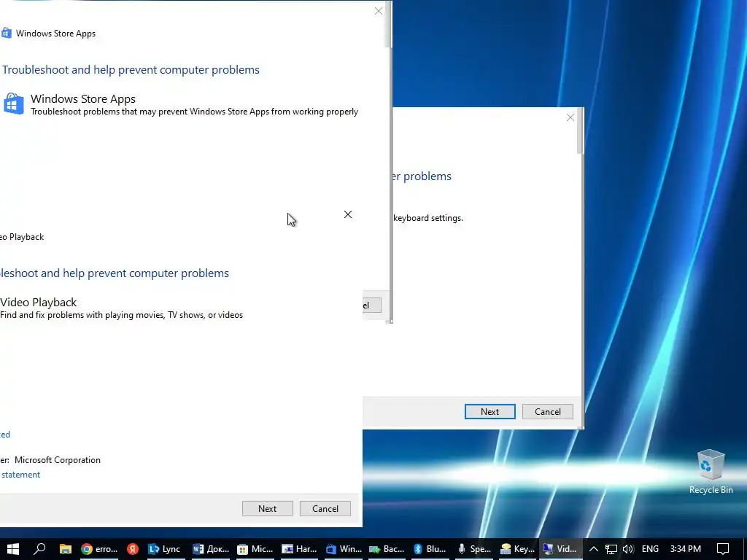Click Next in Video Playback troubleshooter

pos(267,508)
